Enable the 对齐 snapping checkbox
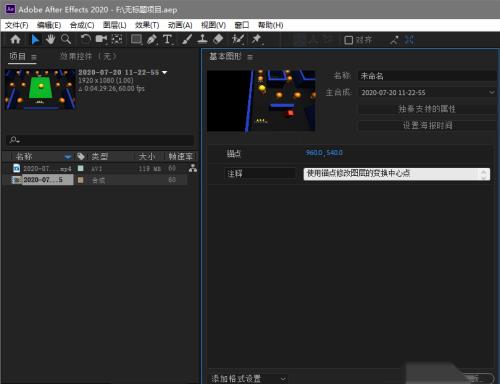The image size is (500, 384). (348, 40)
